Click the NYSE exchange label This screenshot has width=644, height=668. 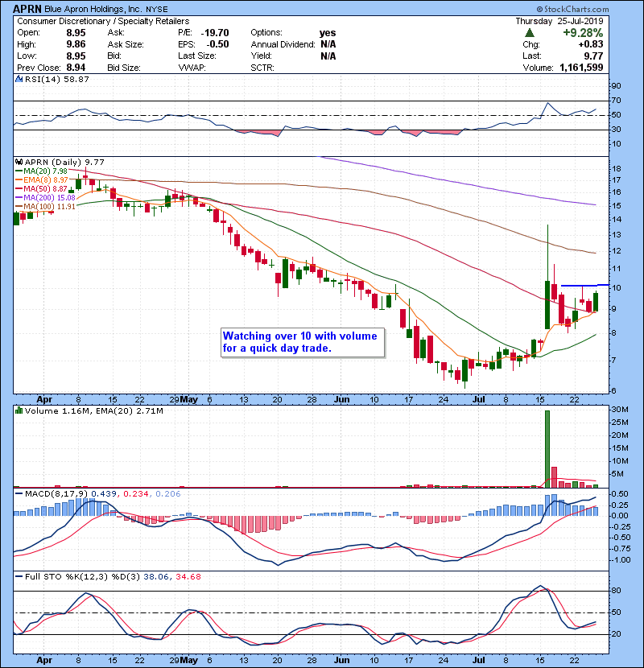click(x=157, y=10)
